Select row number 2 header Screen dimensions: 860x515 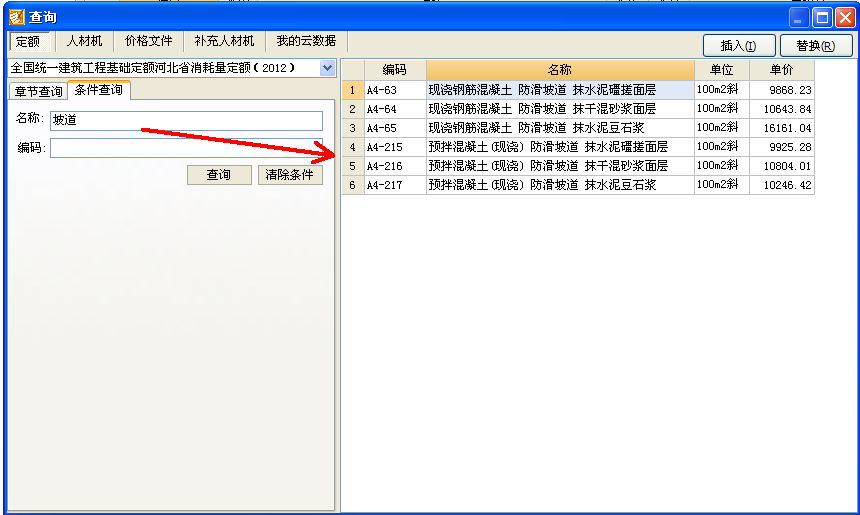coord(353,109)
